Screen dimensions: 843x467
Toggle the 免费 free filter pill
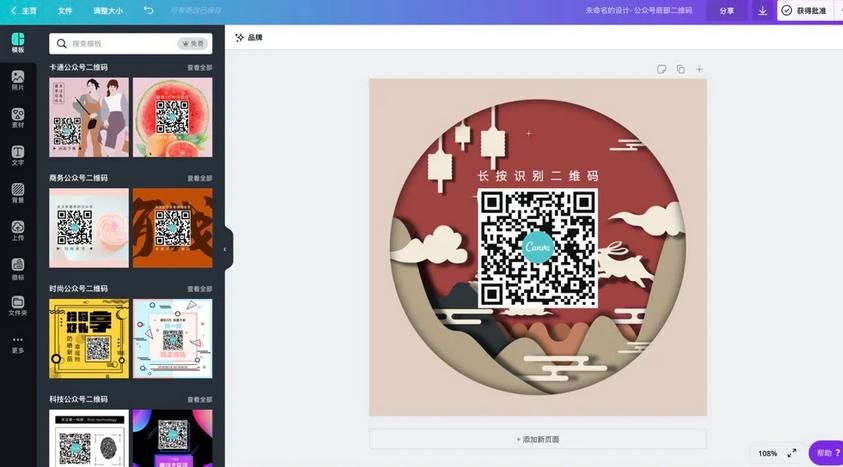point(192,44)
